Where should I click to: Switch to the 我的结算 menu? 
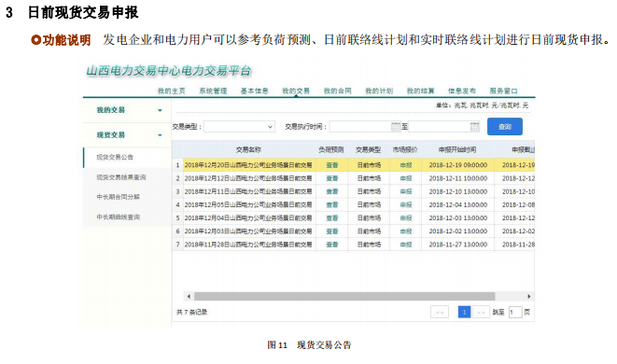[420, 91]
